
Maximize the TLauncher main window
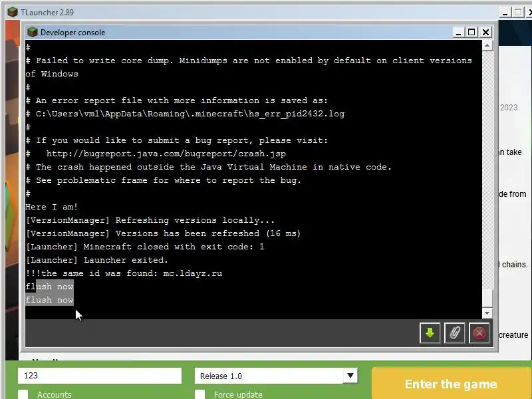click(518, 13)
